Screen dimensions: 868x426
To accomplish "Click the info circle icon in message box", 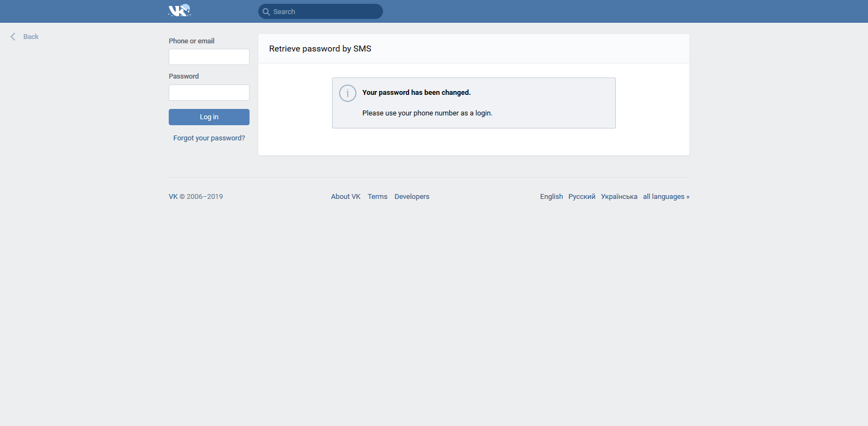I will (348, 93).
